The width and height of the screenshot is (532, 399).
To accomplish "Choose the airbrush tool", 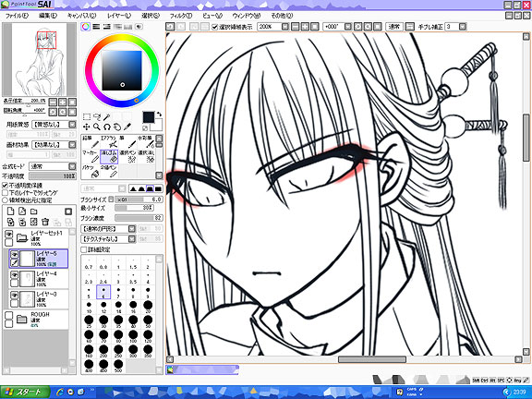I will [109, 142].
